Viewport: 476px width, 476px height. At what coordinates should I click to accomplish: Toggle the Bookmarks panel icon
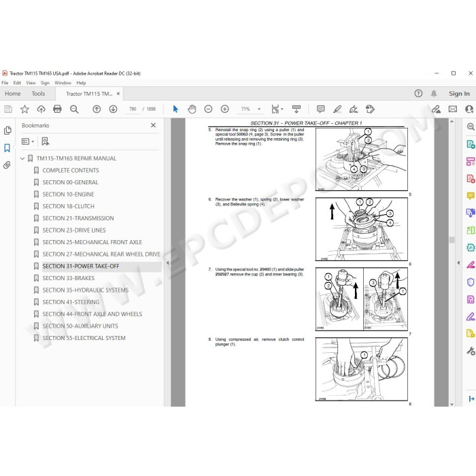pos(7,148)
